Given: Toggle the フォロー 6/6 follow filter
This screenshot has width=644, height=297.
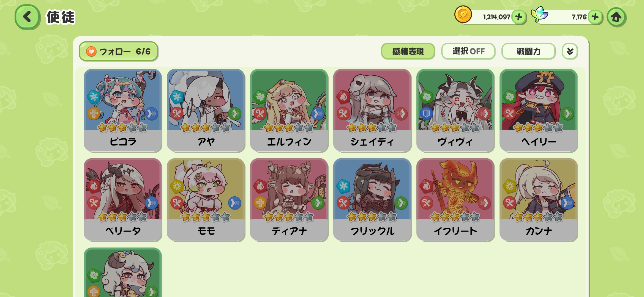Looking at the screenshot, I should (x=118, y=51).
